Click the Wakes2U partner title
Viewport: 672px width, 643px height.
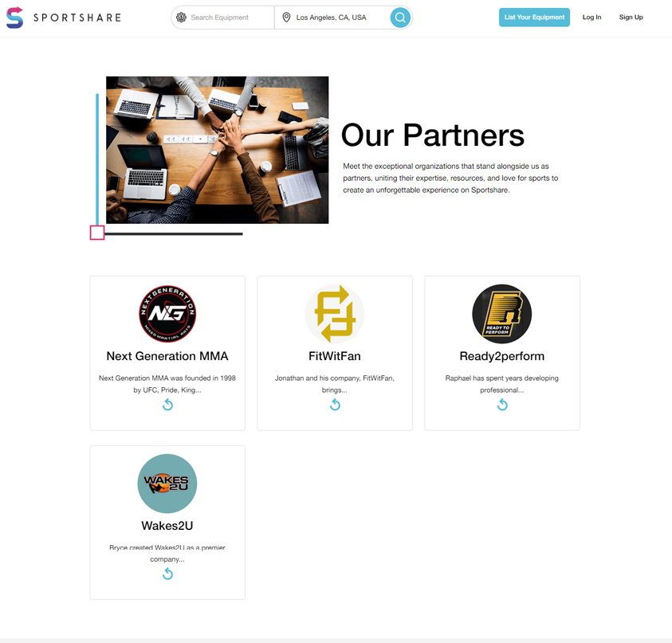tap(167, 526)
